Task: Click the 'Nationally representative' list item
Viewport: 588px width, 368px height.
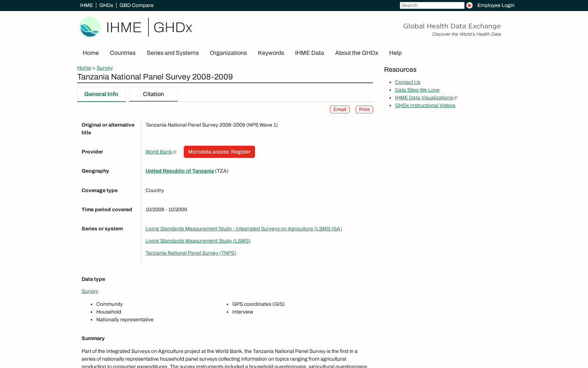Action: (x=125, y=319)
